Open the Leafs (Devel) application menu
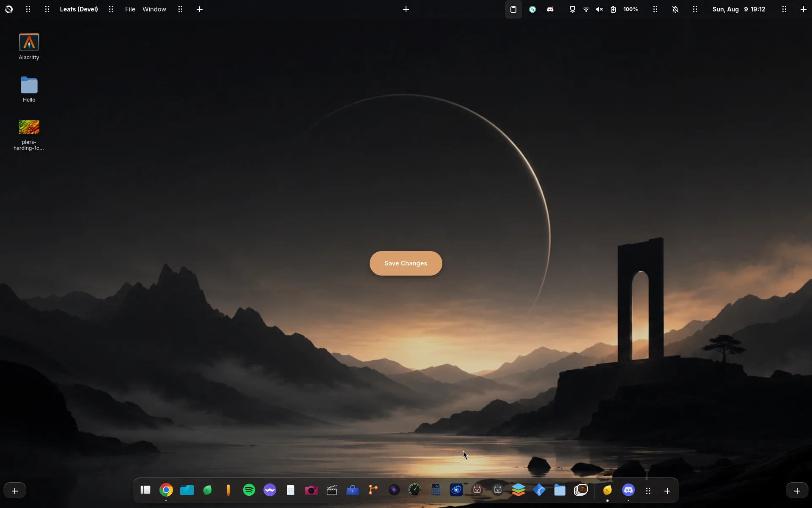This screenshot has height=508, width=812. (79, 9)
